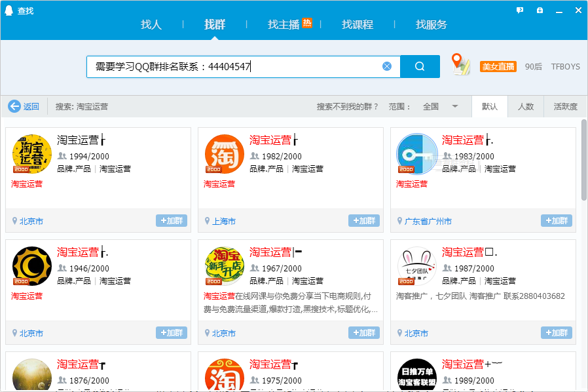The width and height of the screenshot is (588, 392).
Task: Open sun avatar of 1946/2000 group
Action: (x=32, y=266)
